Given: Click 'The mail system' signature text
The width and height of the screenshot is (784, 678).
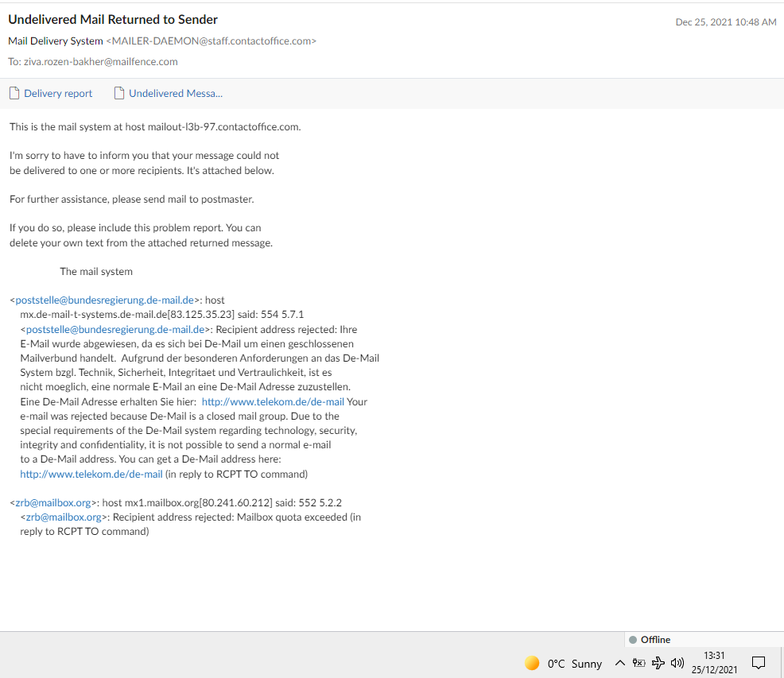Looking at the screenshot, I should 96,272.
